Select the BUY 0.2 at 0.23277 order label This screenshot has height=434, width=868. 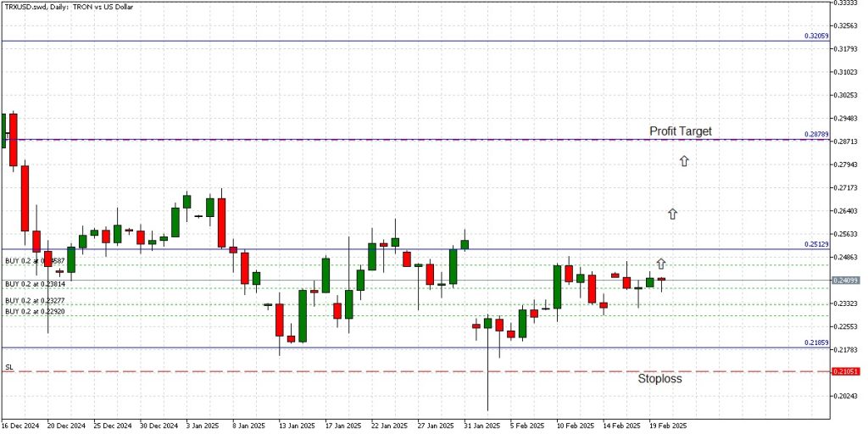pyautogui.click(x=35, y=300)
